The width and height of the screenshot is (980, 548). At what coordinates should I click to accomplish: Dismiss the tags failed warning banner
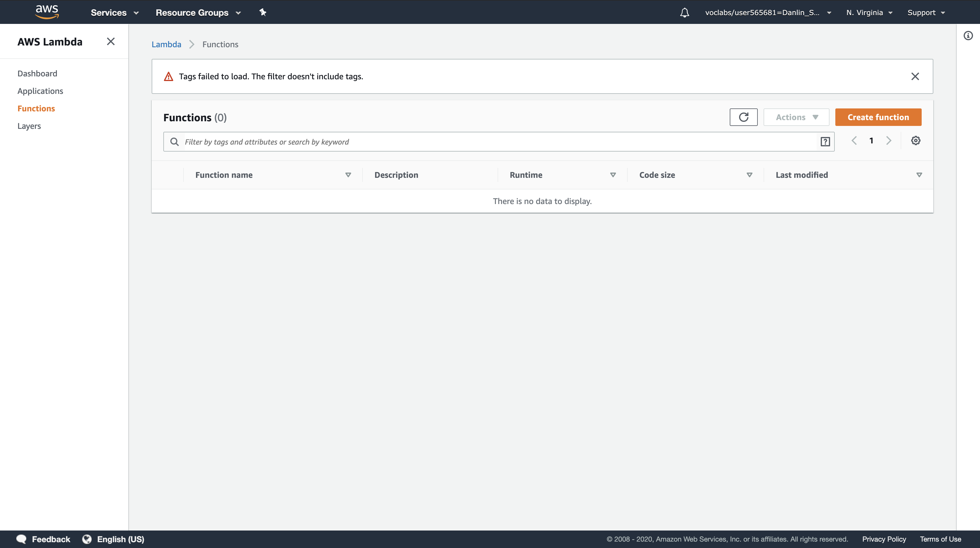pyautogui.click(x=915, y=76)
